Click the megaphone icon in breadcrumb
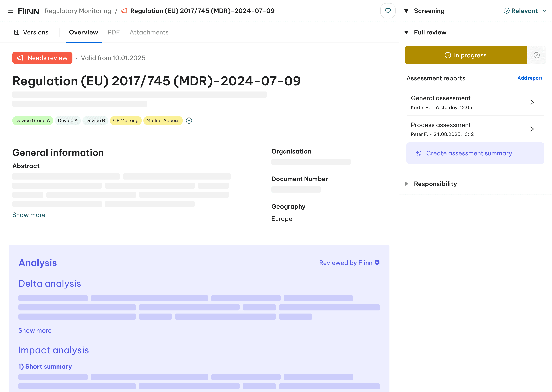The height and width of the screenshot is (392, 552). point(124,11)
